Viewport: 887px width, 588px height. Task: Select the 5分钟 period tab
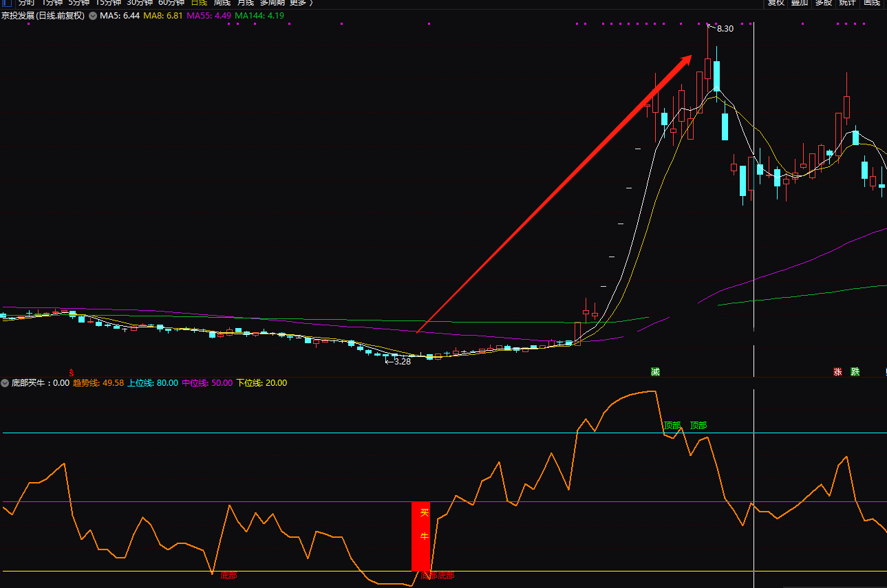coord(78,3)
